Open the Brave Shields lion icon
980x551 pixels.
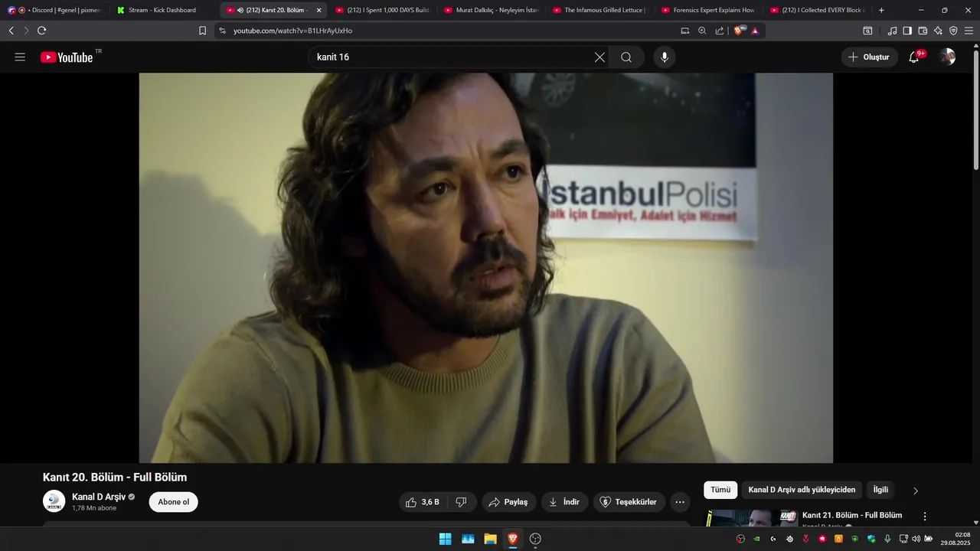tap(739, 31)
